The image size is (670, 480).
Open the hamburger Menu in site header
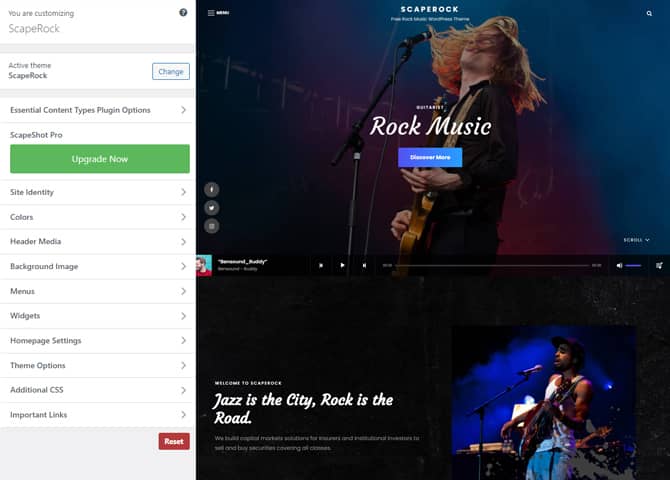[x=217, y=13]
